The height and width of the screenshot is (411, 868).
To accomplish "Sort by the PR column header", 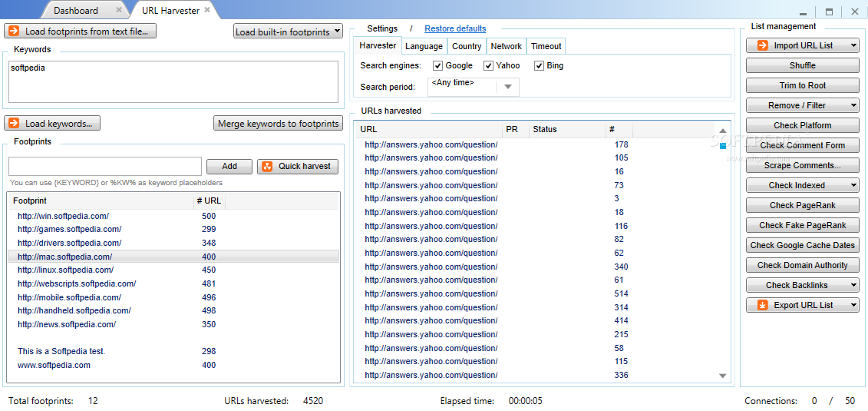I will (516, 130).
